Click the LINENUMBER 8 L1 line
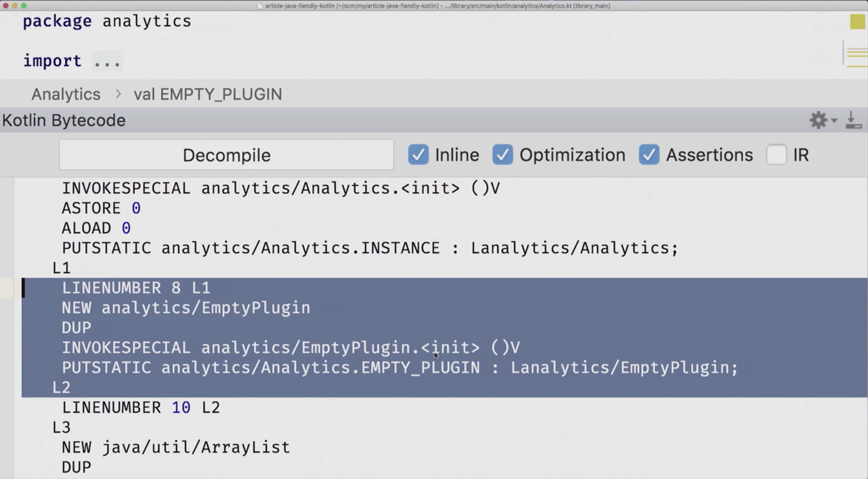868x479 pixels. (x=136, y=288)
